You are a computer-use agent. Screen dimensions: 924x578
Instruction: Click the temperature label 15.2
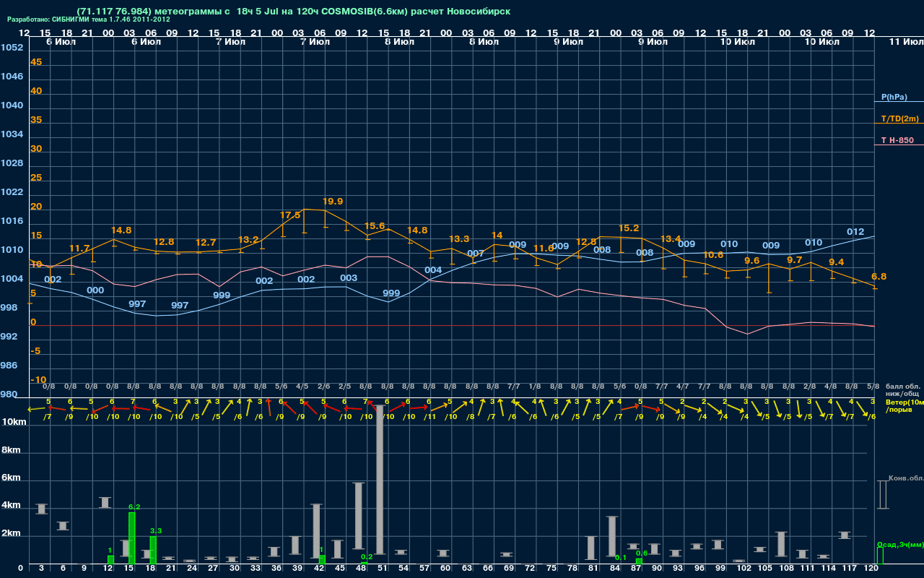[x=629, y=228]
